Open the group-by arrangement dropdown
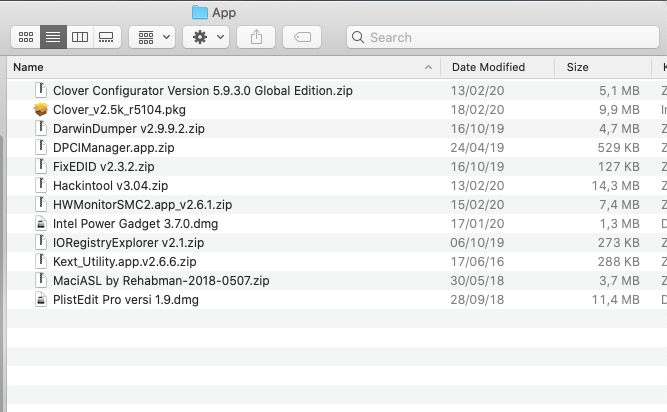This screenshot has height=412, width=667. click(153, 37)
